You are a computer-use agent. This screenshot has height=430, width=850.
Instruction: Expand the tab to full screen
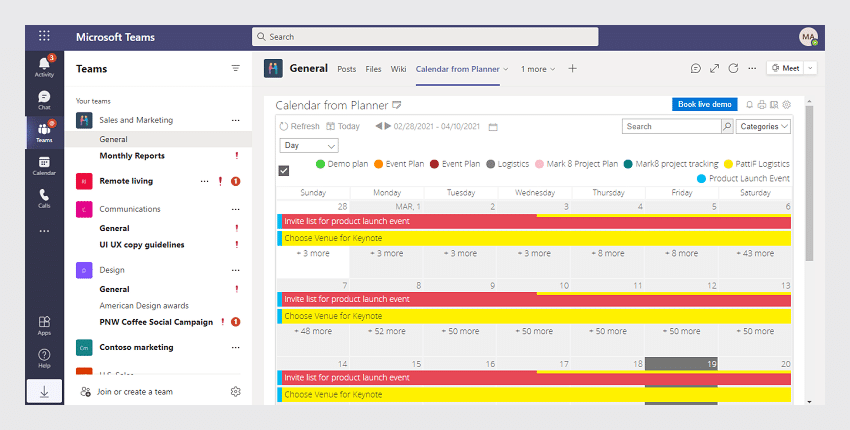714,68
